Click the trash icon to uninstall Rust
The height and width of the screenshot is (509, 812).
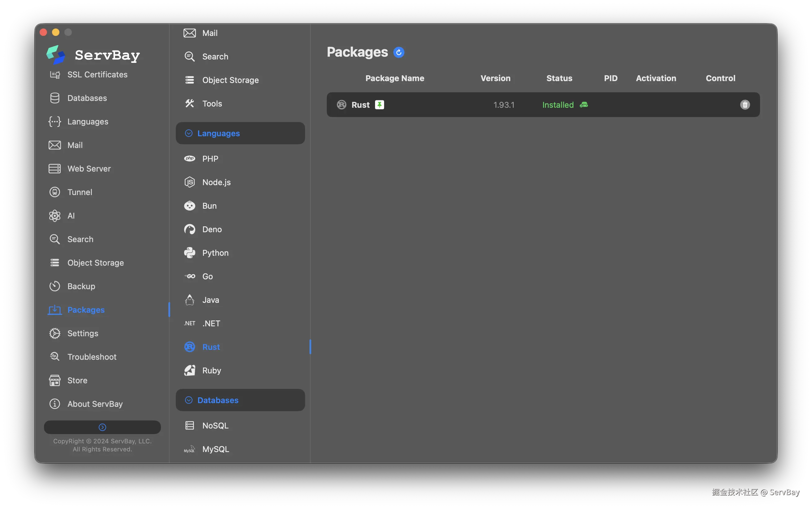tap(745, 105)
